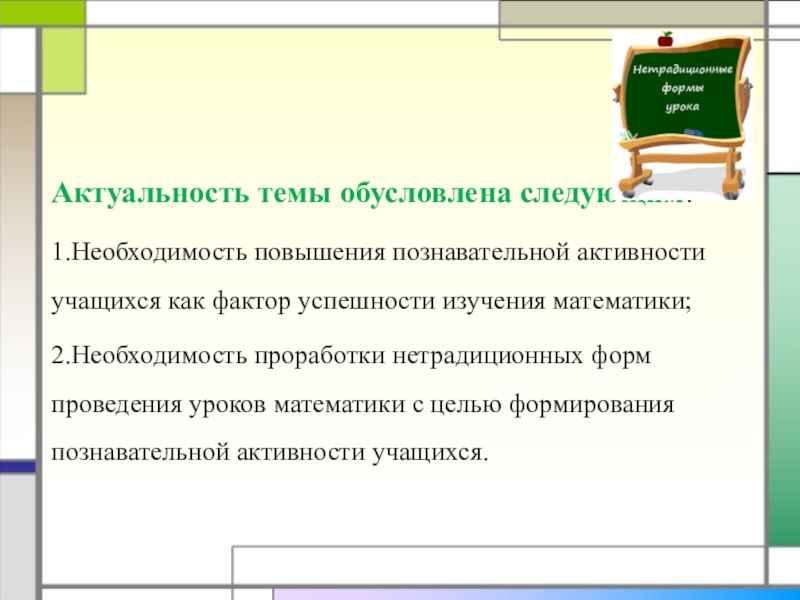Image resolution: width=800 pixels, height=600 pixels.
Task: Click the line '2.Необходимость проработки нетрадиционных форм'
Action: click(x=351, y=355)
